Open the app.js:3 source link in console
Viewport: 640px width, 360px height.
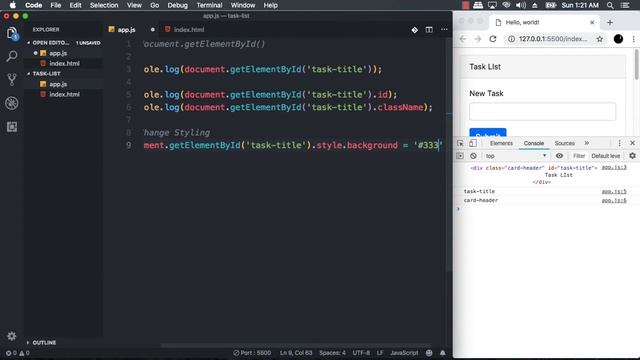tap(614, 168)
